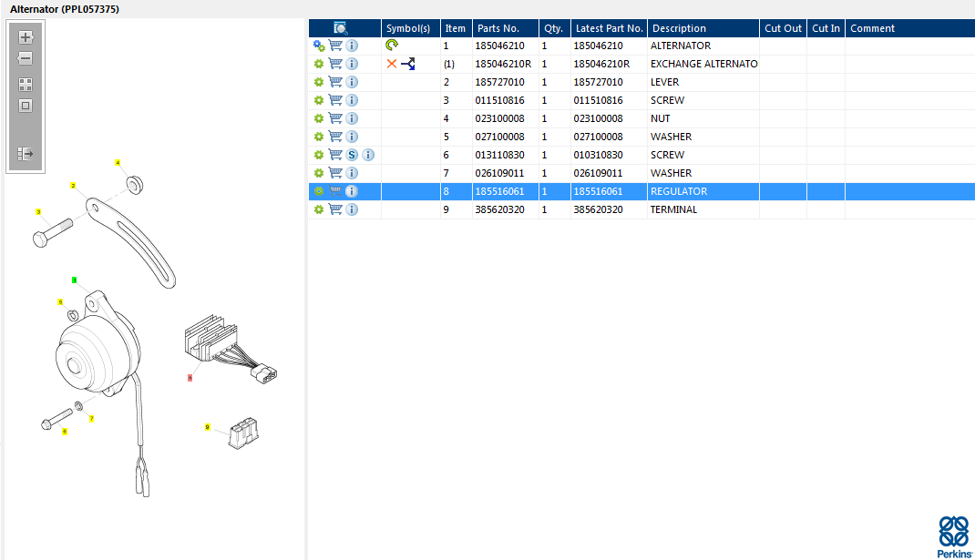Sort by Latest Part No. column header
The width and height of the screenshot is (975, 560).
click(609, 28)
